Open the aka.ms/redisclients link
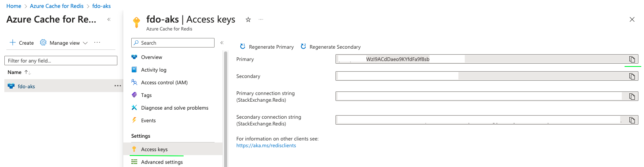 pos(266,146)
